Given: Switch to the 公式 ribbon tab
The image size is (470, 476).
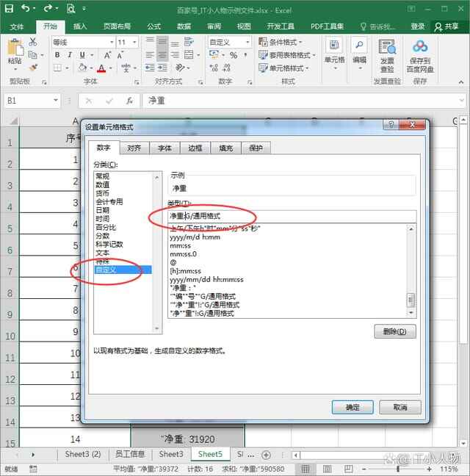Looking at the screenshot, I should pos(153,26).
